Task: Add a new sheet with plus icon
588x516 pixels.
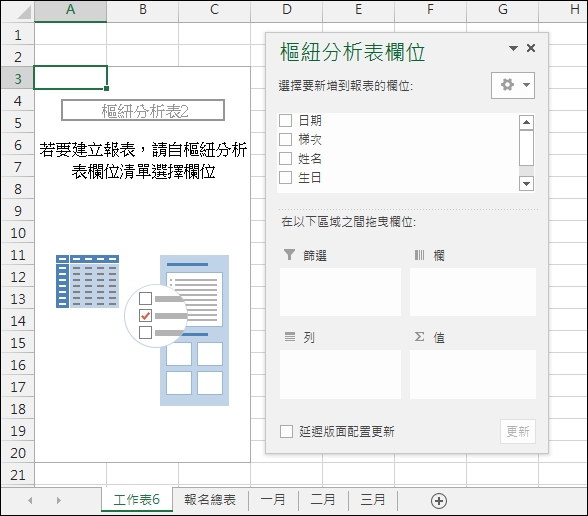Action: pyautogui.click(x=439, y=501)
